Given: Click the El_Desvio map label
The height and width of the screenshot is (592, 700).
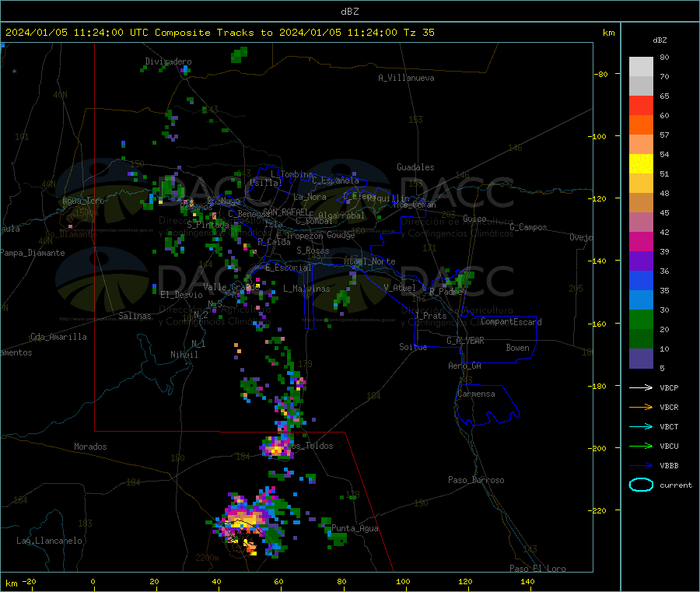Looking at the screenshot, I should [x=182, y=295].
